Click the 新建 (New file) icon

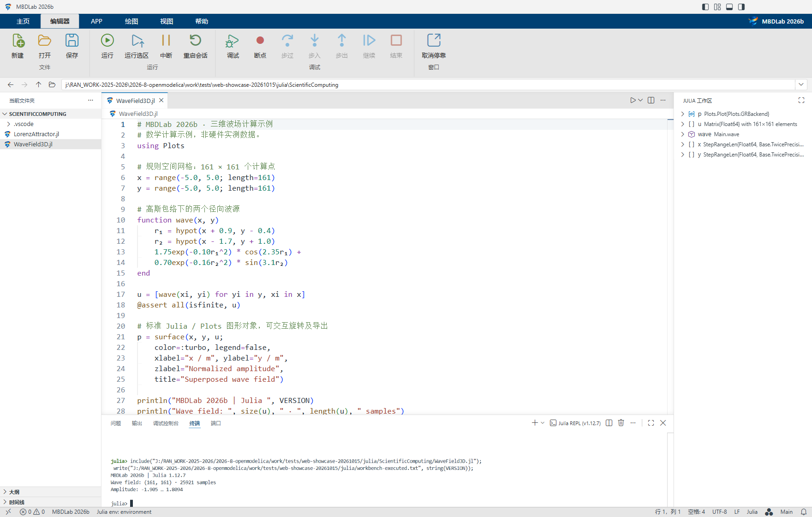18,41
